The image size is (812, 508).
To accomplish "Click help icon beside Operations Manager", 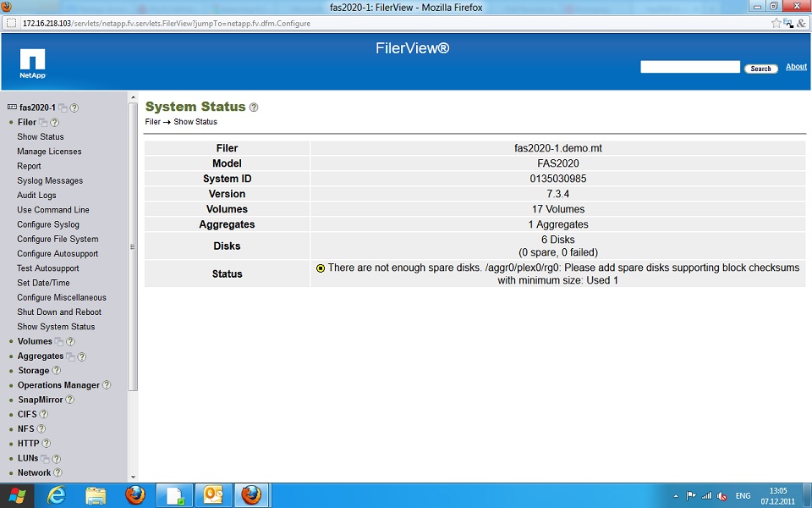I will point(107,385).
